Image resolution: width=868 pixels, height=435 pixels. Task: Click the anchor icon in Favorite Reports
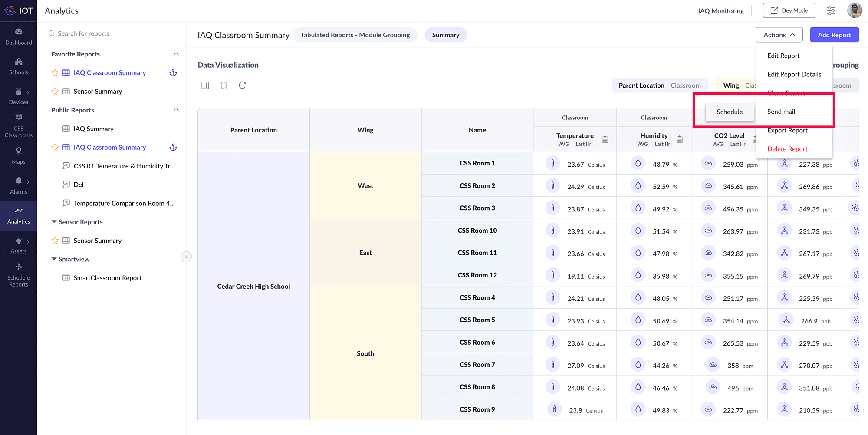pyautogui.click(x=173, y=73)
